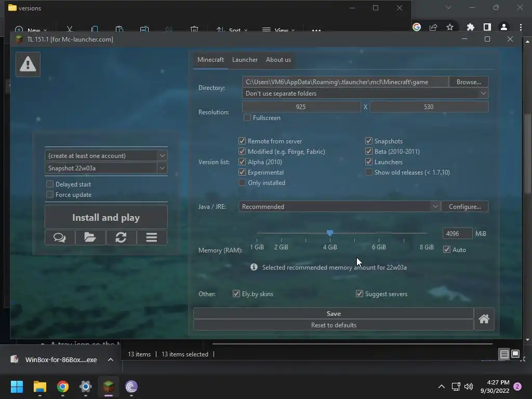The height and width of the screenshot is (399, 532).
Task: Toggle the Fullscreen checkbox
Action: (x=247, y=118)
